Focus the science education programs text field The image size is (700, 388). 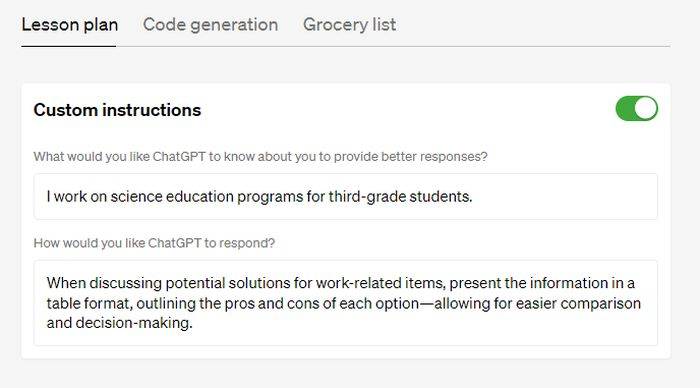coord(346,196)
